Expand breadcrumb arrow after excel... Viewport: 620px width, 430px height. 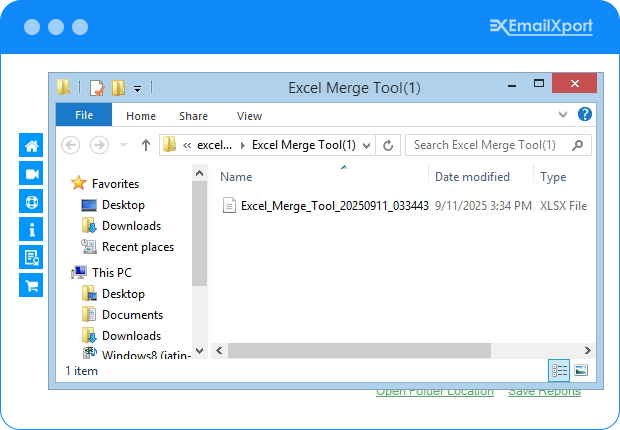(243, 146)
